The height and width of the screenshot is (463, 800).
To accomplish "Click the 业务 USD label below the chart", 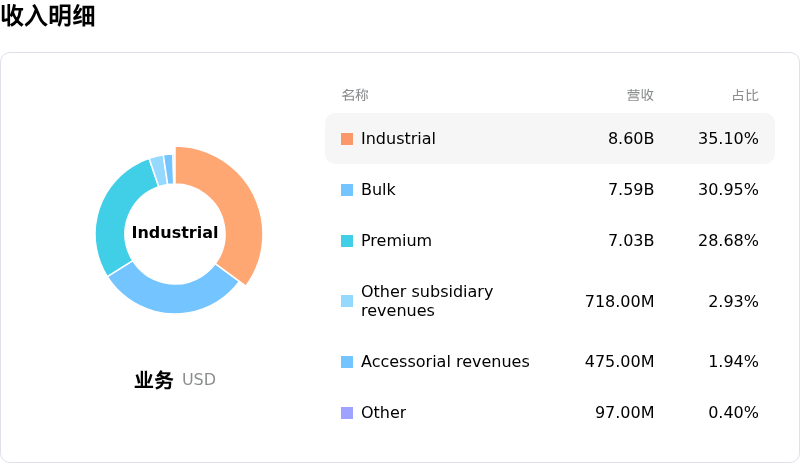I will 175,380.
